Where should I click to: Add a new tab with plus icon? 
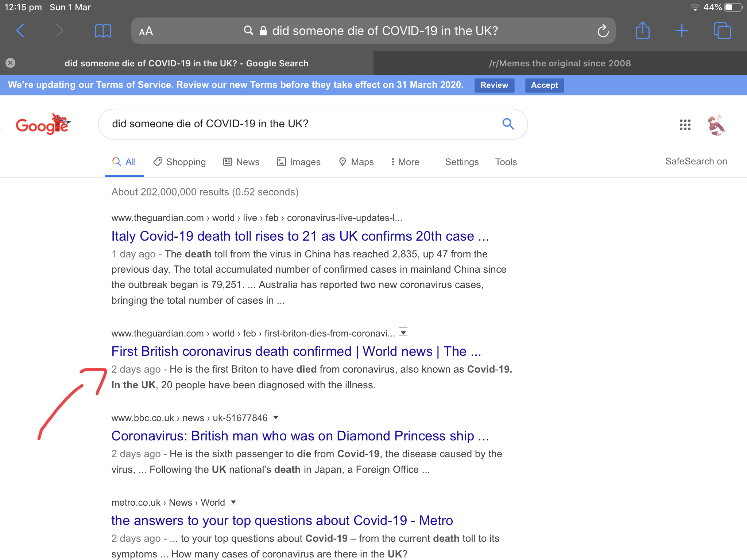pyautogui.click(x=682, y=31)
